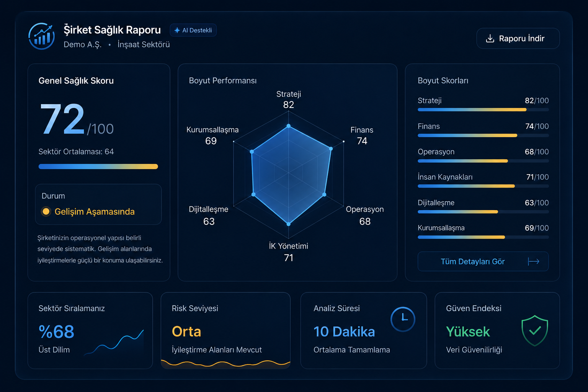Click the AI Destekli badge

tap(193, 30)
